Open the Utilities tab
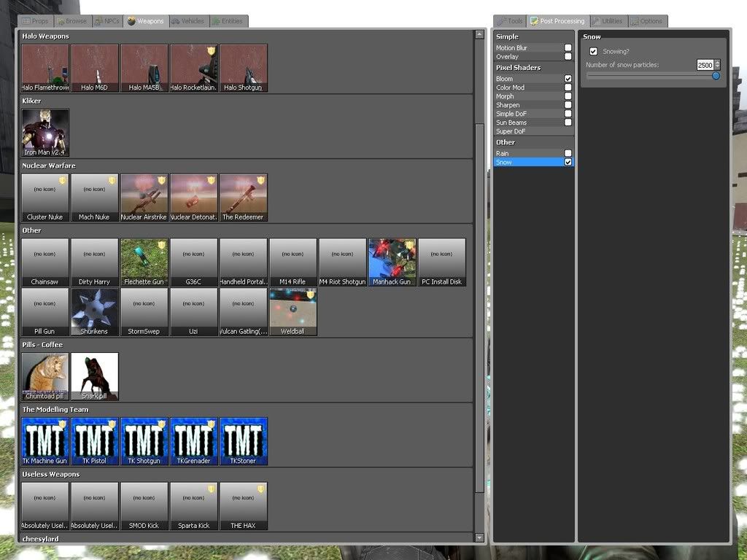 608,21
